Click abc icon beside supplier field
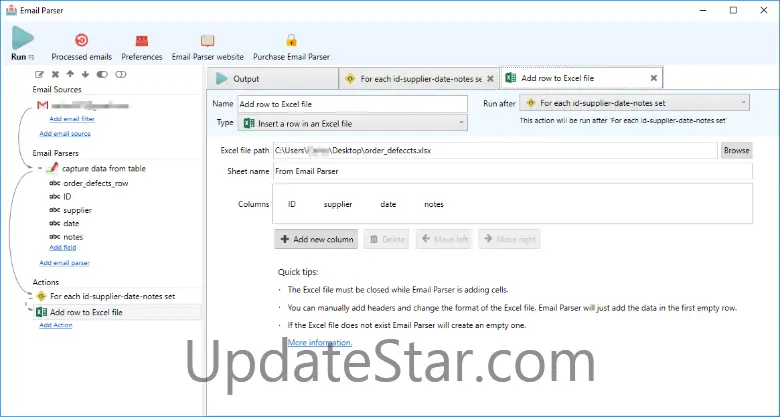Image resolution: width=780 pixels, height=417 pixels. (55, 210)
